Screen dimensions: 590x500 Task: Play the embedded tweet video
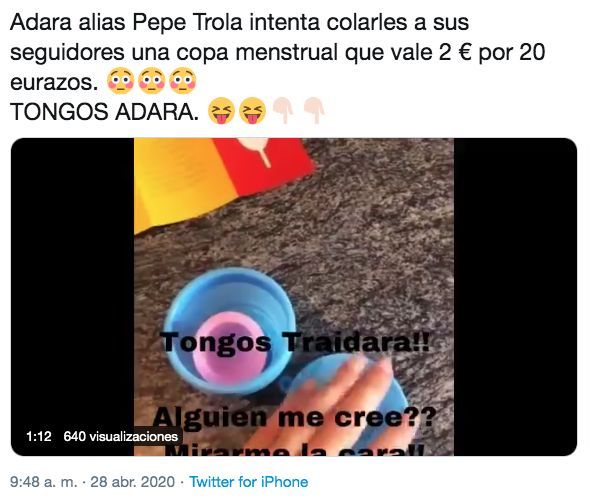tap(294, 297)
